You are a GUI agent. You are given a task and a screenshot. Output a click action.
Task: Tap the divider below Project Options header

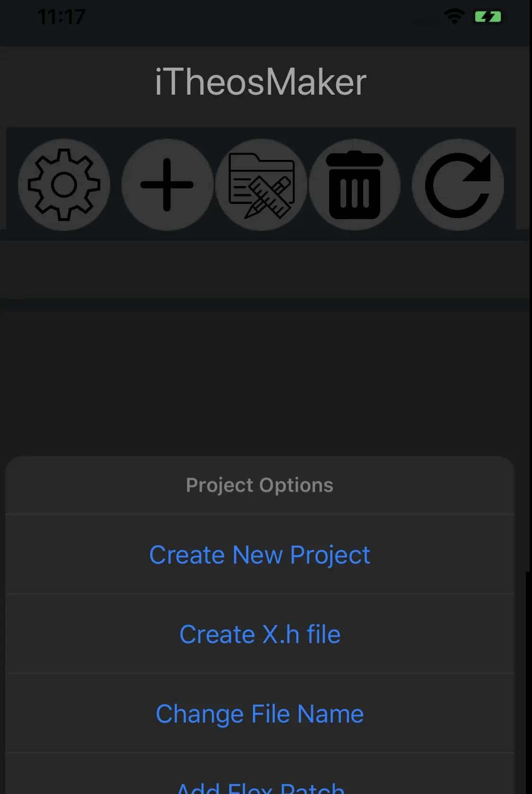260,514
